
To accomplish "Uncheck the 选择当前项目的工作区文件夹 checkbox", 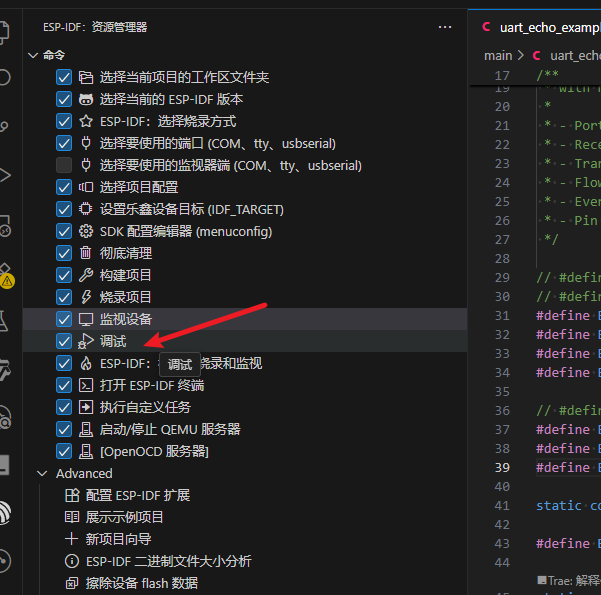I will point(65,77).
